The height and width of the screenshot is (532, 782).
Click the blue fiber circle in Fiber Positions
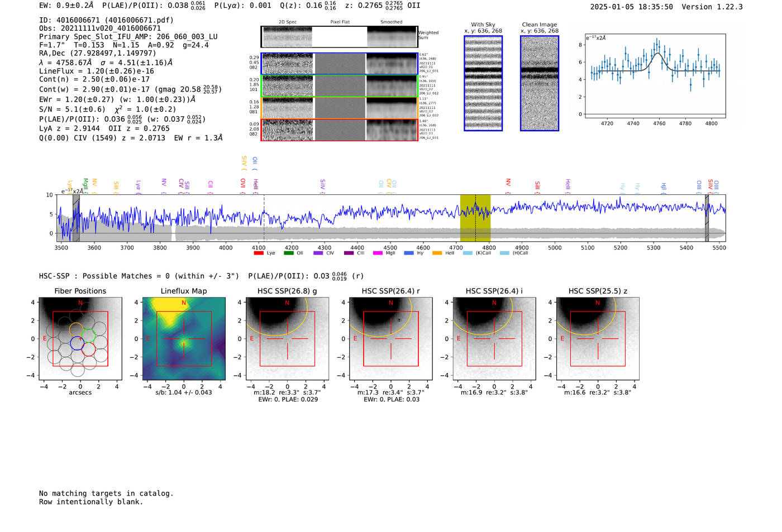pyautogui.click(x=77, y=343)
